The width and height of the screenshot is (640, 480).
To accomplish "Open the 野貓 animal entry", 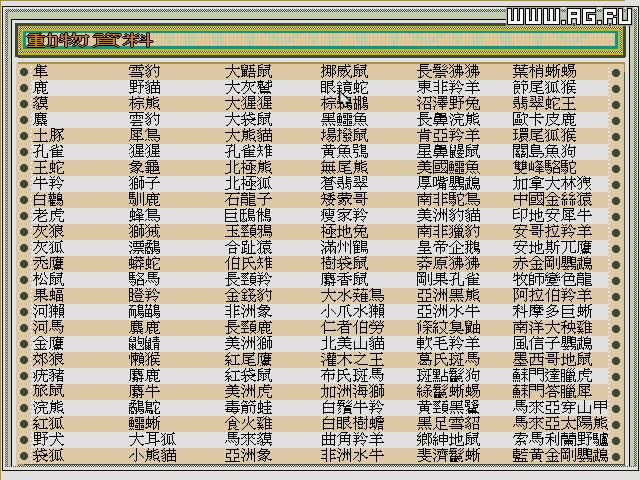I will pos(144,87).
